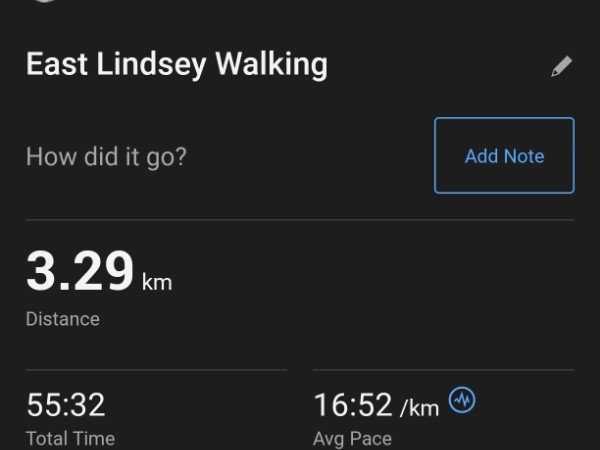Click the Add Note button

click(x=504, y=155)
